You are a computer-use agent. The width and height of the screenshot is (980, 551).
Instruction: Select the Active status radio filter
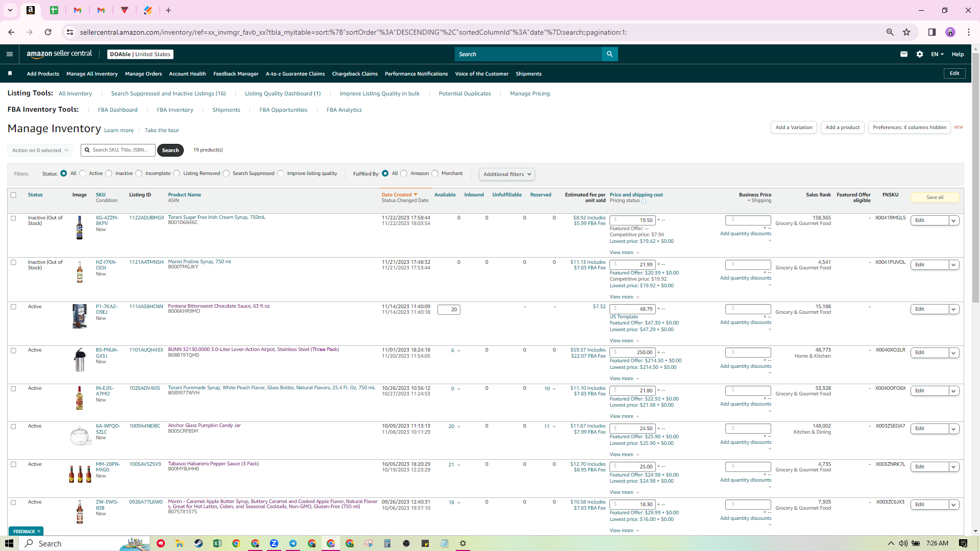[x=83, y=173]
